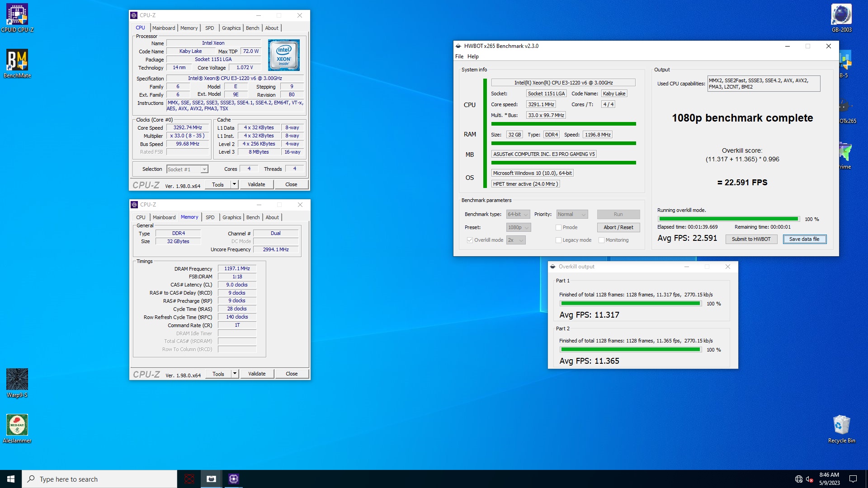Click the Intel Xeon logo in CPU-Z

click(283, 55)
